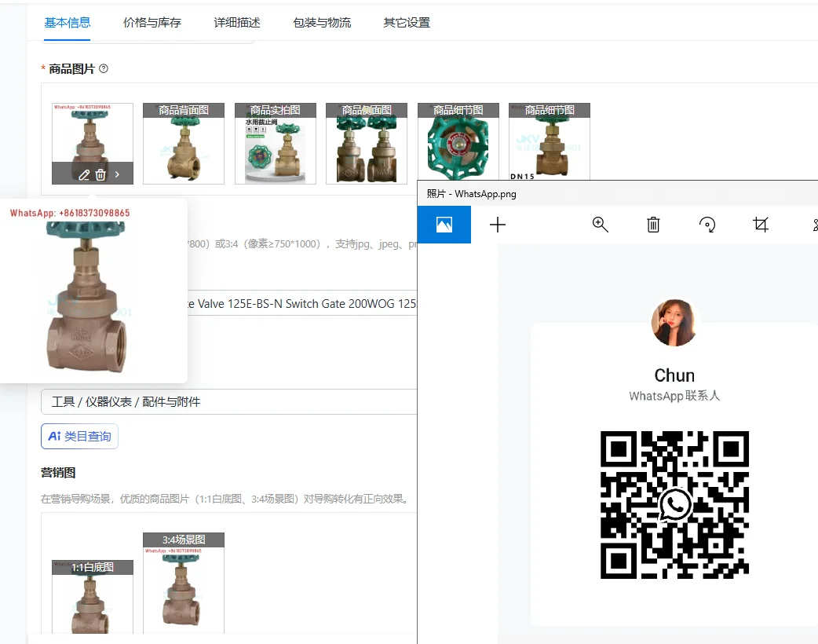Screen dimensions: 818x644
Task: Click the 照片 - WhatsApp.png window title
Action: [x=472, y=194]
